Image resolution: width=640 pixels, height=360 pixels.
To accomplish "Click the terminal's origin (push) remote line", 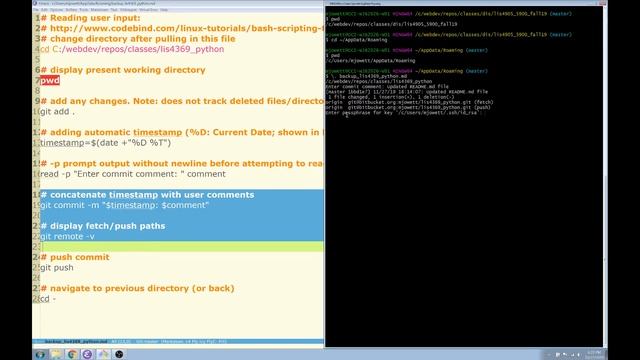I will (x=408, y=107).
